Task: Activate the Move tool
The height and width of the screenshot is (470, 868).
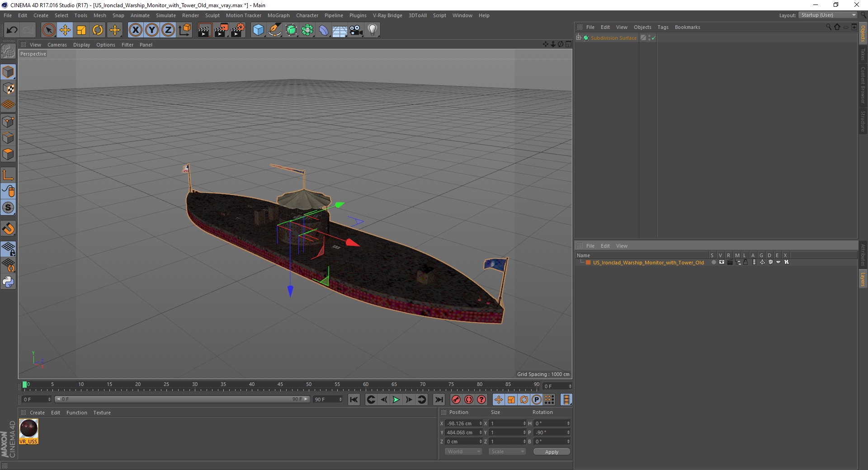Action: pos(65,30)
